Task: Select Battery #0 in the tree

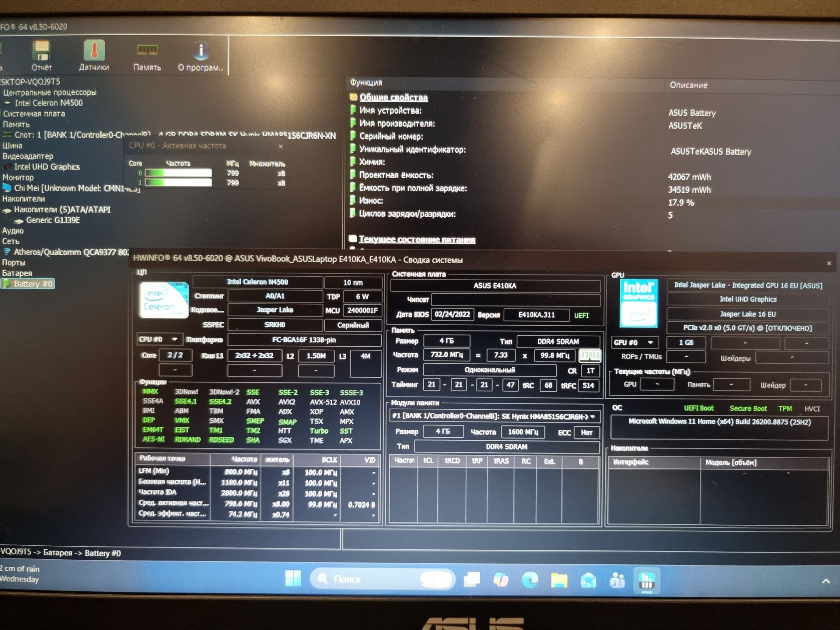Action: [28, 284]
